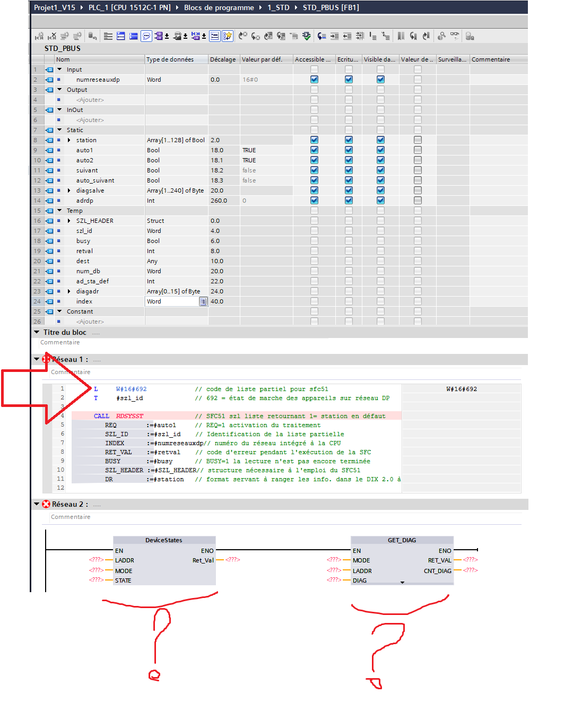Click the insert row toolbar icon
Screen dimensions: 573x728
coord(65,36)
